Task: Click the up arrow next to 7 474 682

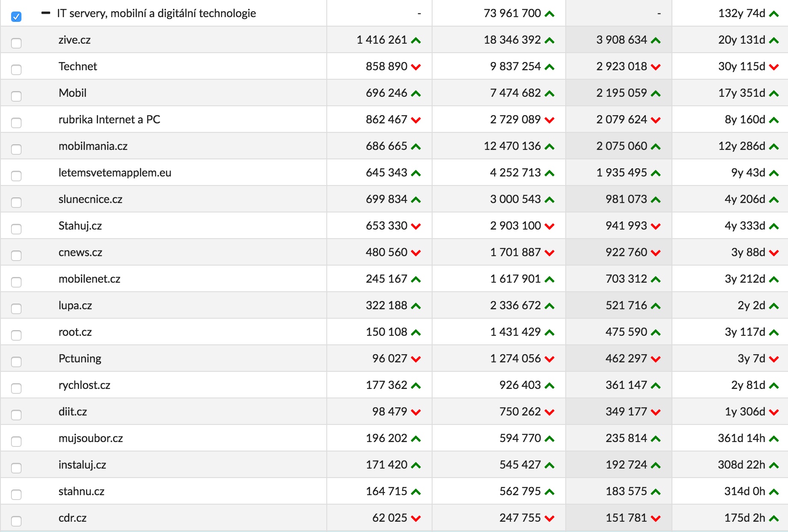Action: click(x=549, y=94)
